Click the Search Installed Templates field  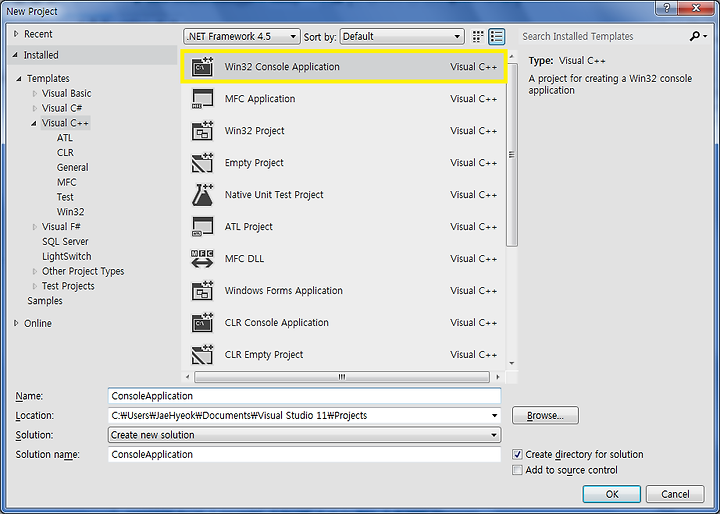pyautogui.click(x=604, y=36)
